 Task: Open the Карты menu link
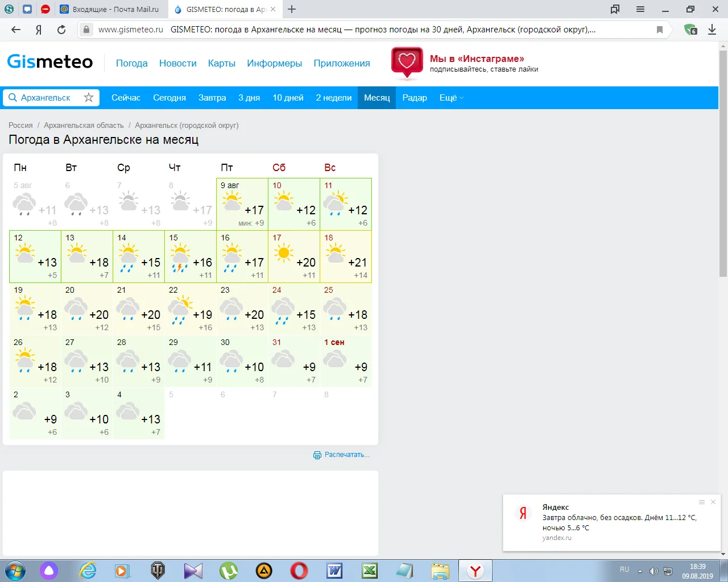tap(222, 63)
